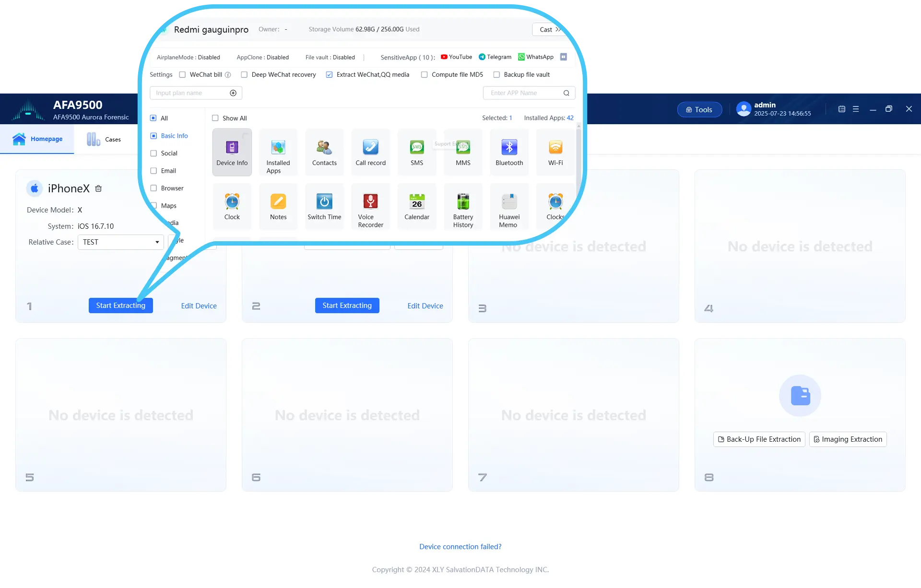The width and height of the screenshot is (921, 588).
Task: Check the Show All checkbox
Action: pos(215,118)
